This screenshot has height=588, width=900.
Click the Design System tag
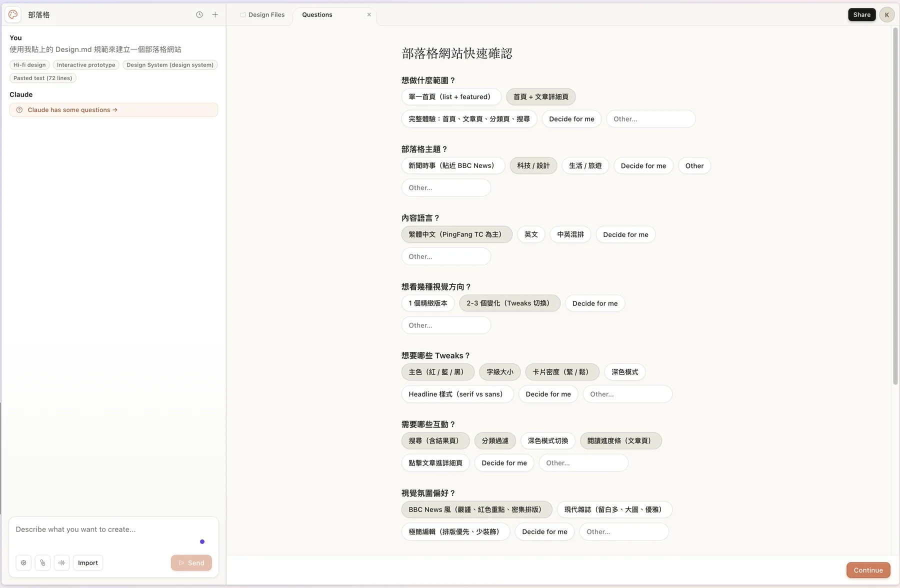click(170, 65)
